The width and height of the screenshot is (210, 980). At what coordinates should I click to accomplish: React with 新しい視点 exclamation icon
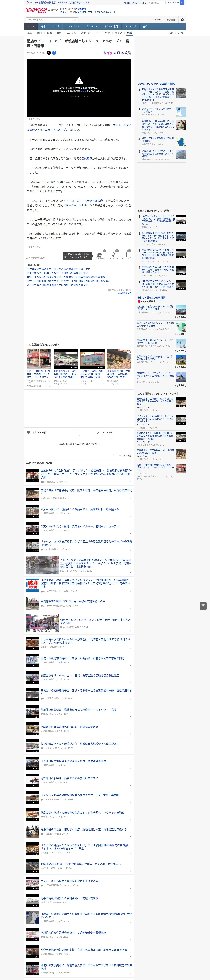[x=127, y=254]
